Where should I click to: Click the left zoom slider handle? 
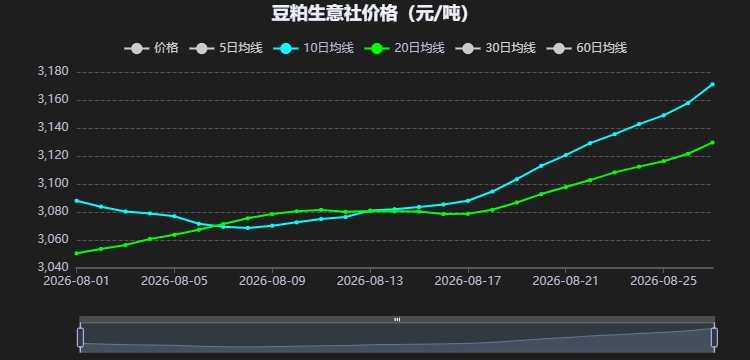[80, 338]
